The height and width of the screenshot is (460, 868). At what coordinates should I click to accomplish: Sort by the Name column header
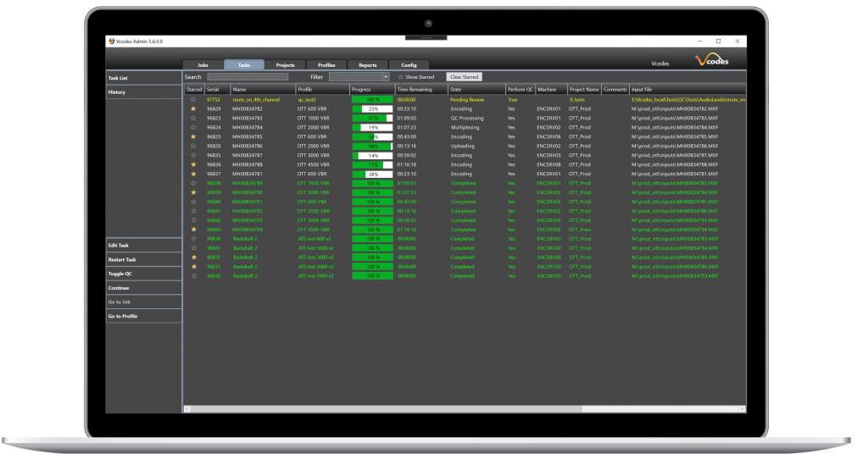(263, 89)
